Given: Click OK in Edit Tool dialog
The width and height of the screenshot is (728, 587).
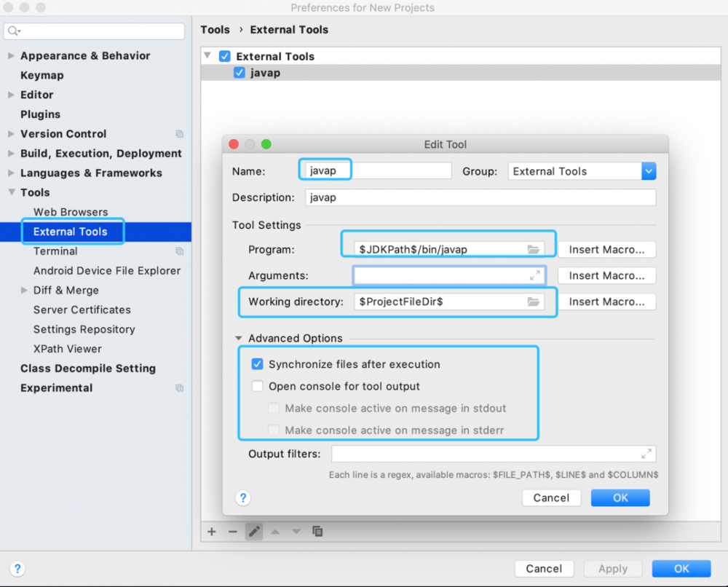Looking at the screenshot, I should tap(620, 498).
